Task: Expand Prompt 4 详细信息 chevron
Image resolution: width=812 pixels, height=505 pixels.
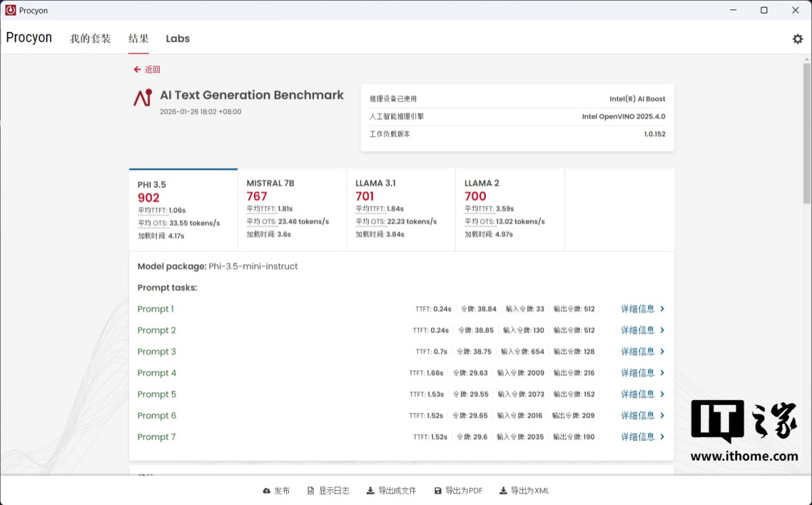Action: [662, 373]
